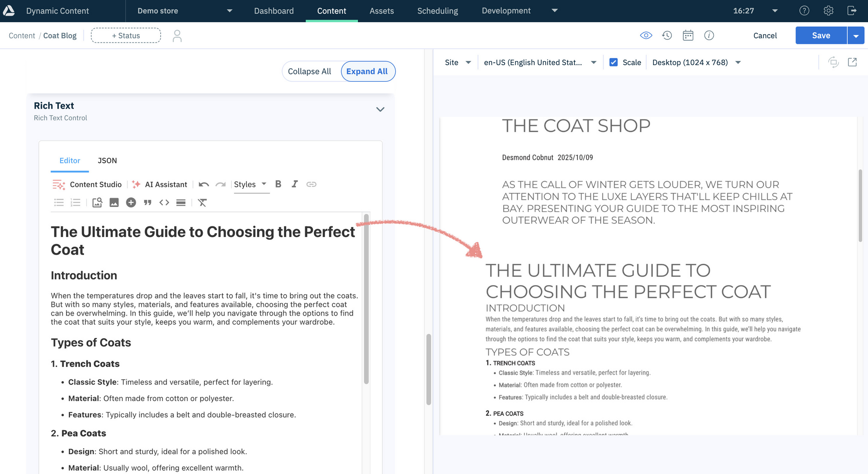Image resolution: width=868 pixels, height=474 pixels.
Task: Click the preview pane vertical scrollbar
Action: pyautogui.click(x=860, y=205)
